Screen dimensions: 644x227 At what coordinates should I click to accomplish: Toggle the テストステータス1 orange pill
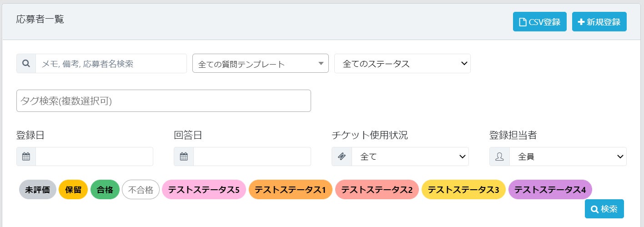click(x=291, y=190)
